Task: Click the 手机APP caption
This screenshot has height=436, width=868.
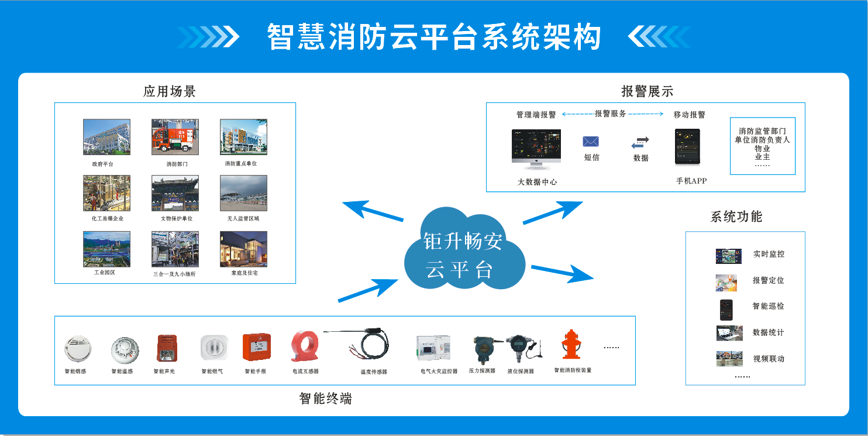Action: [691, 181]
